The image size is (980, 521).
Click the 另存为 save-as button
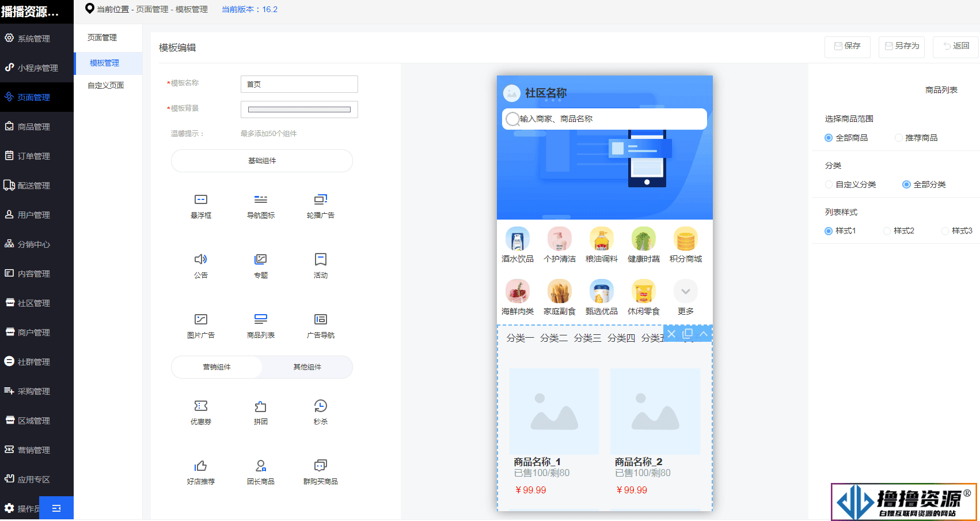click(x=902, y=46)
